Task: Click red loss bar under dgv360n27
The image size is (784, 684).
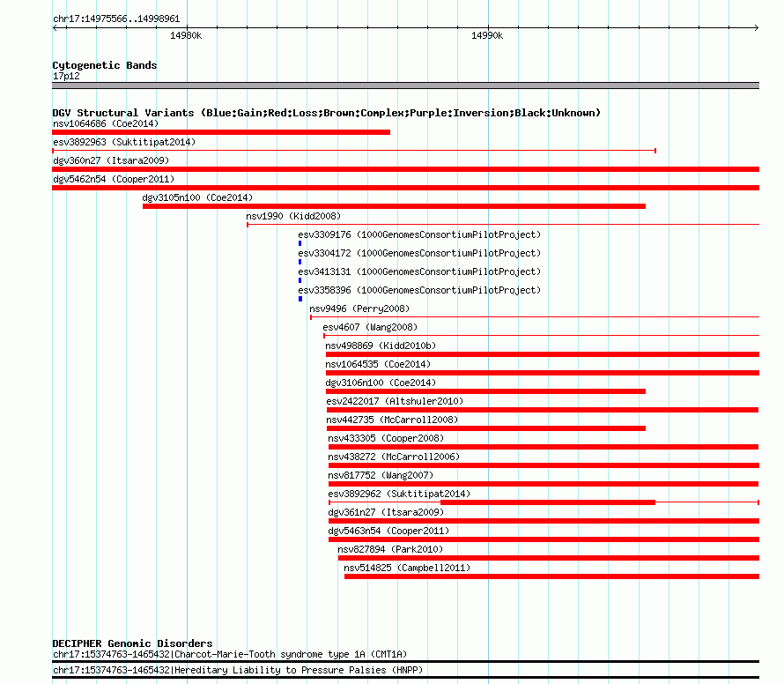Action: tap(405, 169)
